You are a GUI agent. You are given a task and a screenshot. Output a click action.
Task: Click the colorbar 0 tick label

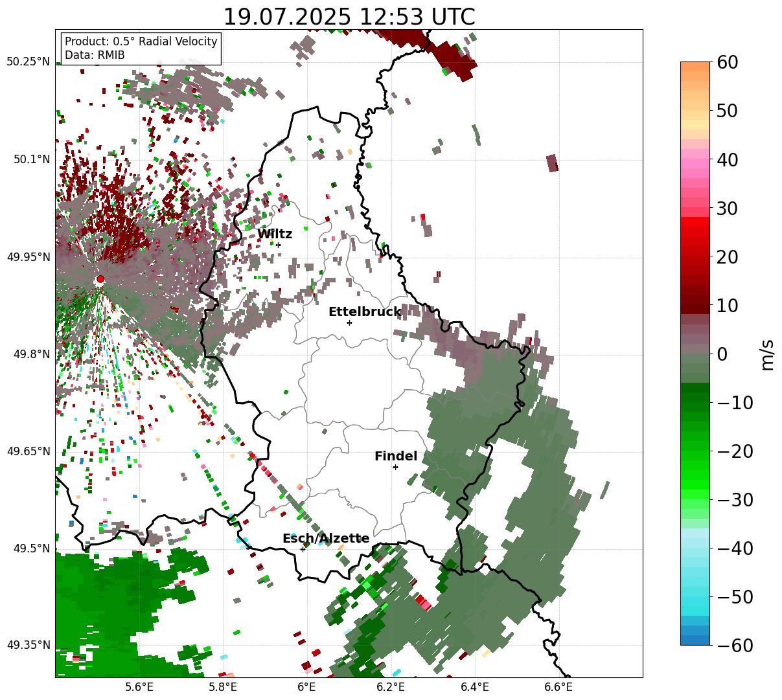pos(722,354)
